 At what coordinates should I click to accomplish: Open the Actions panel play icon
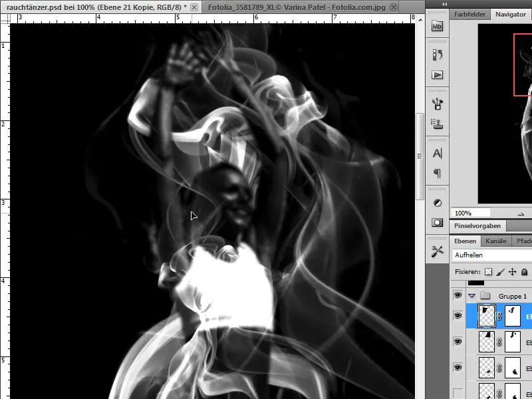(x=437, y=74)
